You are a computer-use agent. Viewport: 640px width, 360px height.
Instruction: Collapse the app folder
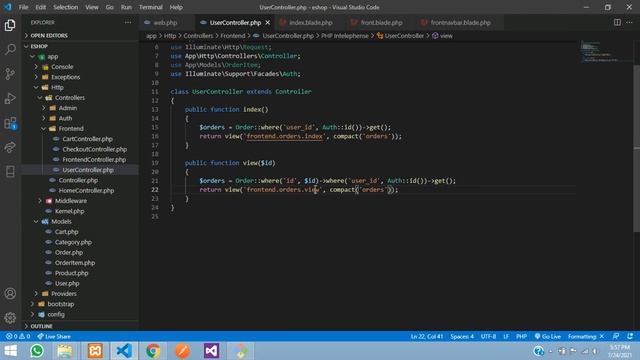click(80, 56)
